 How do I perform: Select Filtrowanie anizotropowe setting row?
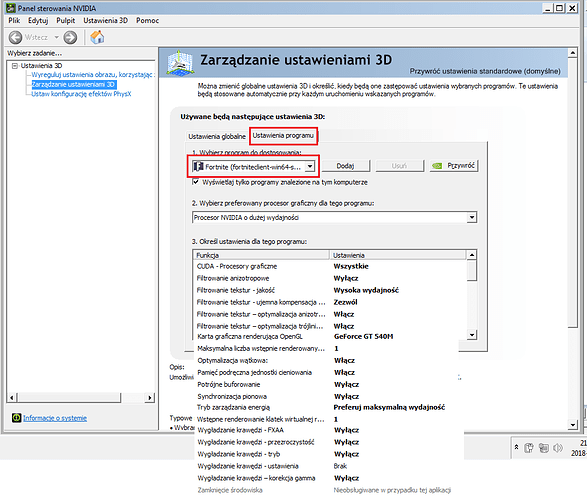pos(329,278)
